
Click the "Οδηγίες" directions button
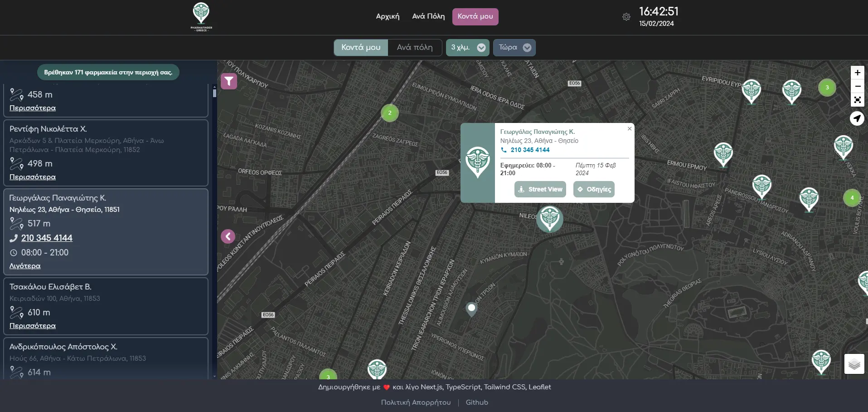pyautogui.click(x=594, y=189)
